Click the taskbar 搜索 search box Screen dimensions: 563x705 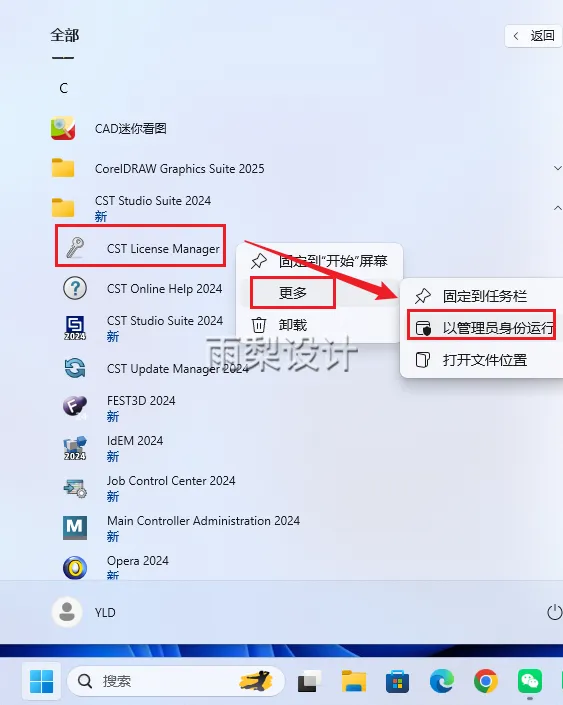pyautogui.click(x=176, y=681)
